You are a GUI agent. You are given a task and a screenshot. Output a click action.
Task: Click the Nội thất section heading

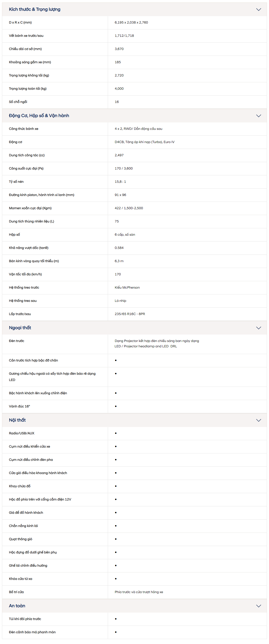point(17,420)
